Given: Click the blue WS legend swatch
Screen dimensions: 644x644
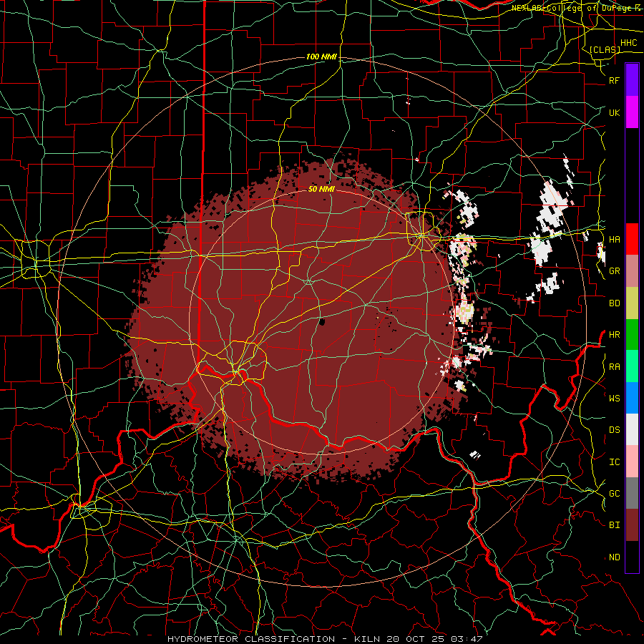Looking at the screenshot, I should click(632, 398).
